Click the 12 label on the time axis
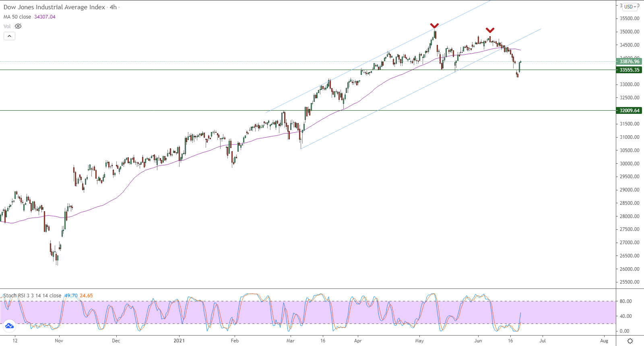 [x=15, y=341]
